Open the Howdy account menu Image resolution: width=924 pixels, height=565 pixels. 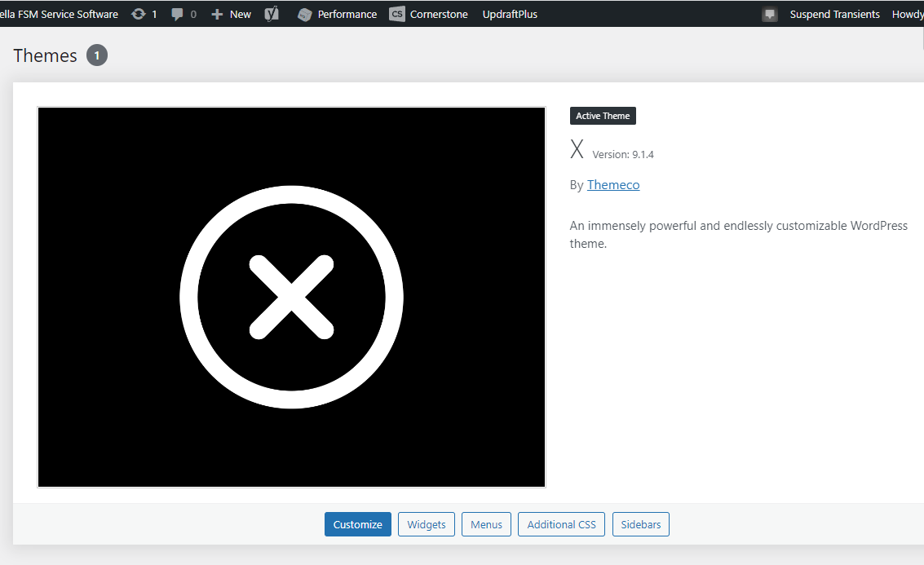(908, 14)
